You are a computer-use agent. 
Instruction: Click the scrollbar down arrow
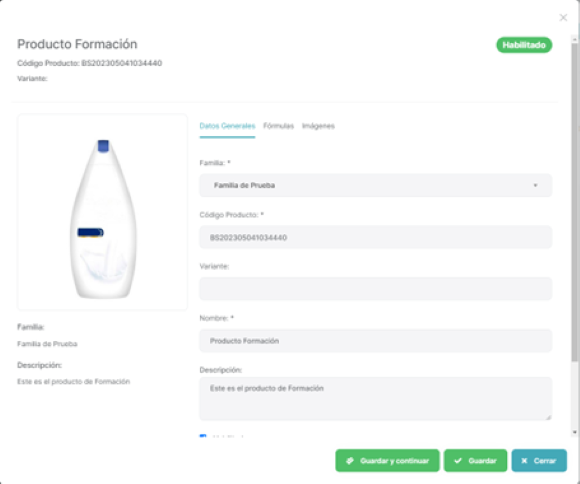pos(574,432)
